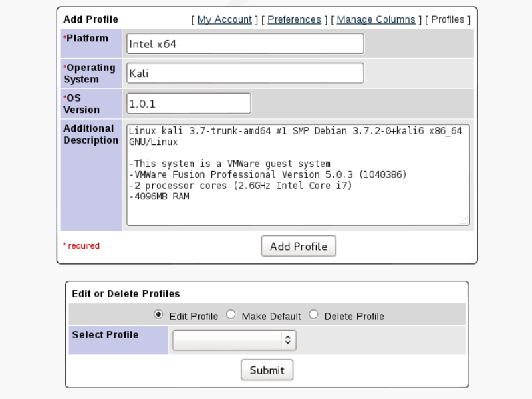
Task: Click into the Operating System field
Action: (x=245, y=73)
